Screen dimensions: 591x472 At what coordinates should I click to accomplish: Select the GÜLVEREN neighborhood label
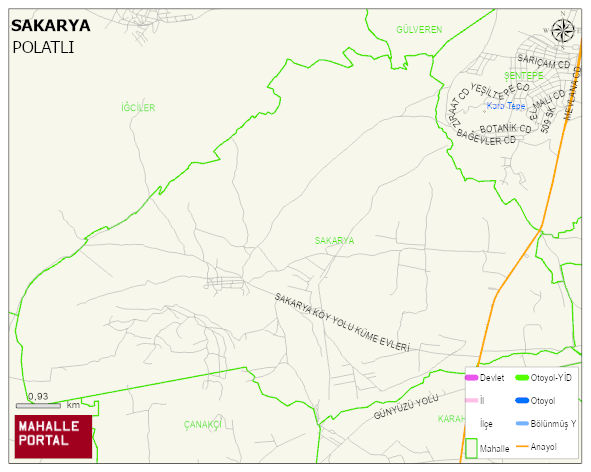click(419, 29)
